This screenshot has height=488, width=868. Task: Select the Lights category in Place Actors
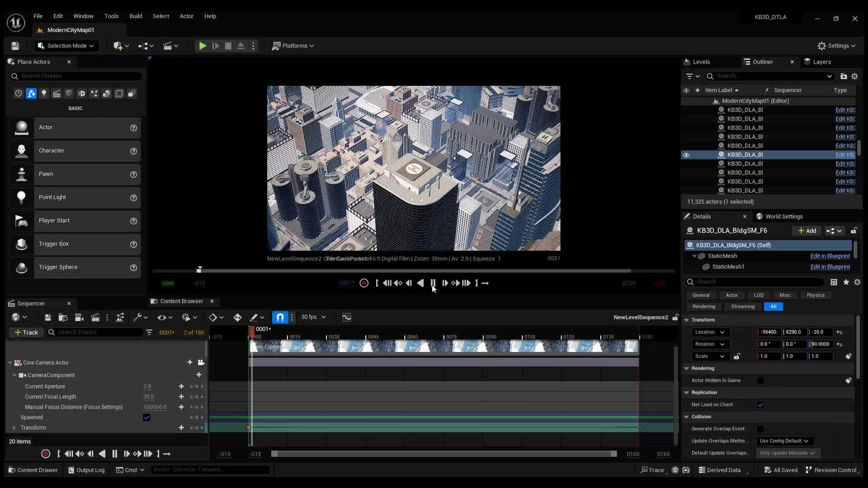(44, 94)
